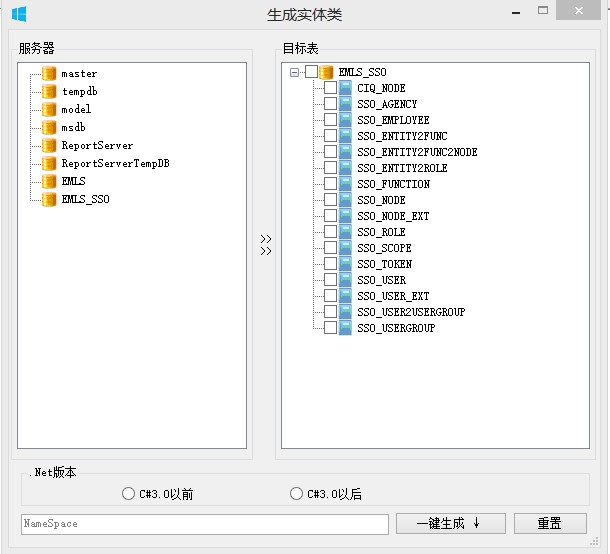Tick the SSO_USER_EXT checkbox

(x=330, y=295)
